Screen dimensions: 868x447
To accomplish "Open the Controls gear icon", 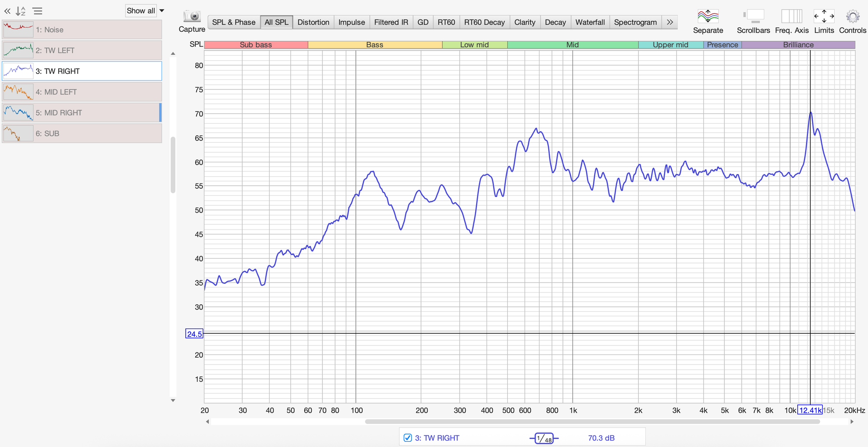I will [x=852, y=16].
